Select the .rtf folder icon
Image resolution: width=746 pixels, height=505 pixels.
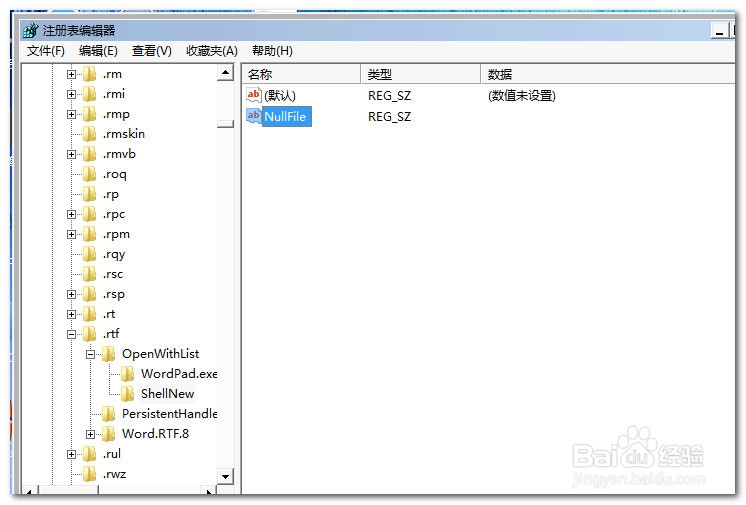pos(89,334)
